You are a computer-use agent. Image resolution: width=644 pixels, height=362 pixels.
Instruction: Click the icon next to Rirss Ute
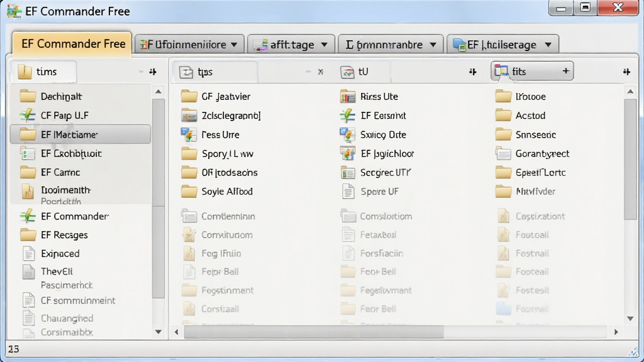[x=348, y=96]
